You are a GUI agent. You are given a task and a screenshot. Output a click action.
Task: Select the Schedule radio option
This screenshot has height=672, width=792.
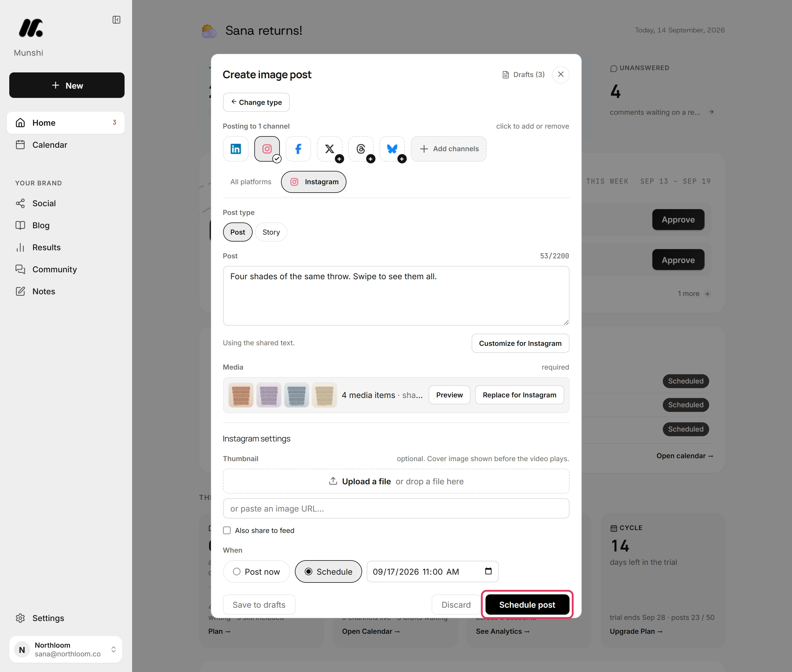tap(329, 571)
